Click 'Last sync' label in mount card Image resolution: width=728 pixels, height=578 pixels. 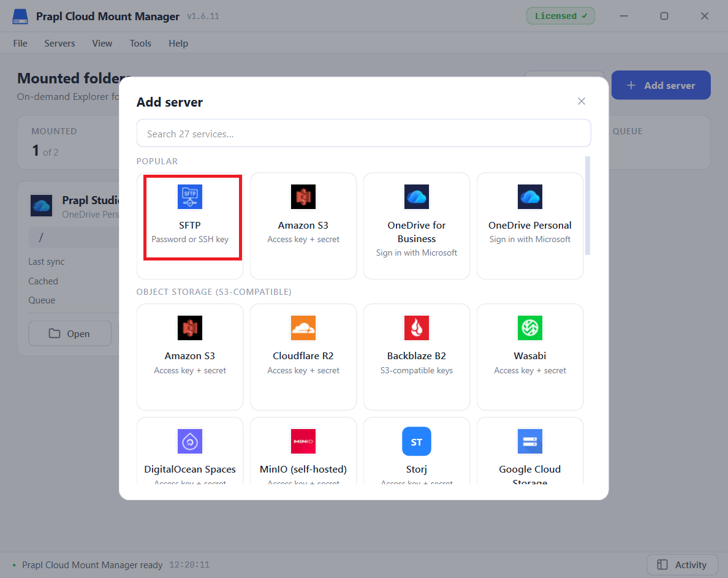[47, 261]
